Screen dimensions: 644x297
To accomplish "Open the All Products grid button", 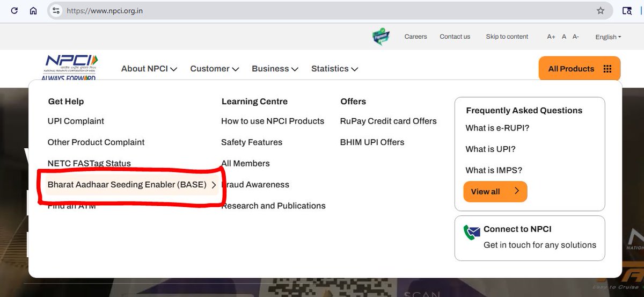I will click(x=580, y=69).
